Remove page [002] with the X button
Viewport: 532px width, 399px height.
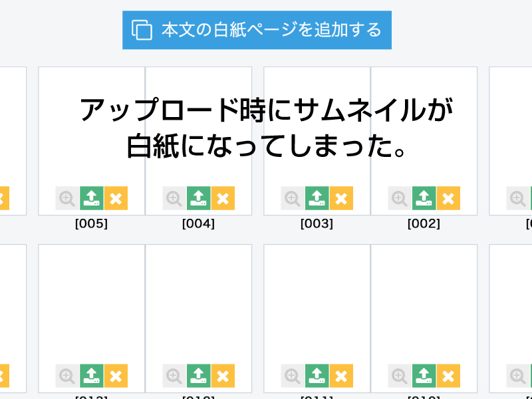tap(448, 198)
